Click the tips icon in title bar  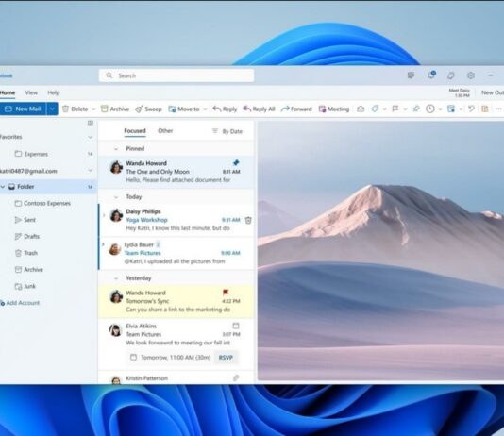click(451, 75)
